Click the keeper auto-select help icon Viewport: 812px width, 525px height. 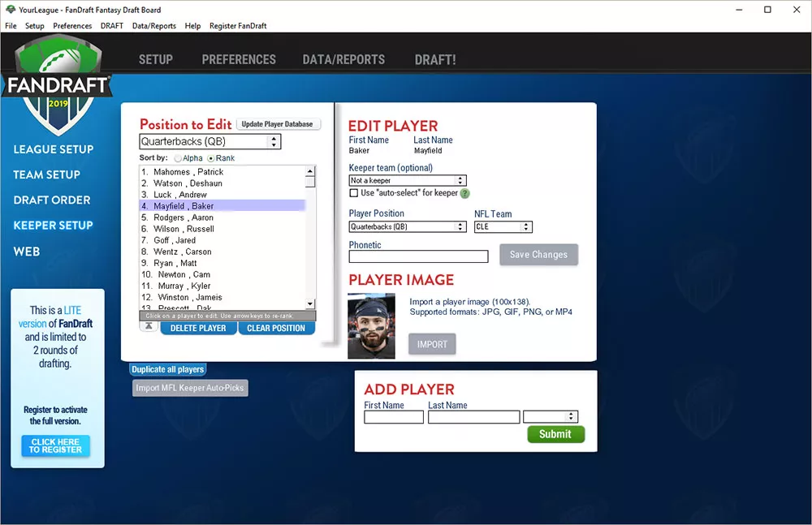click(465, 193)
